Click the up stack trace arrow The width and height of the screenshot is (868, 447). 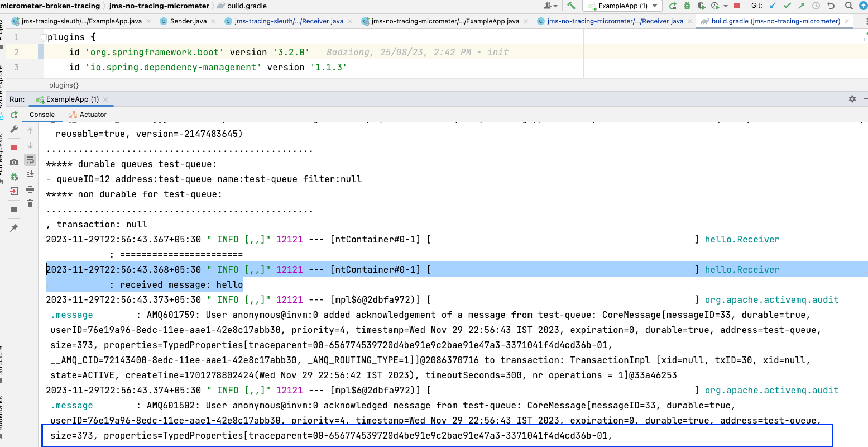30,130
